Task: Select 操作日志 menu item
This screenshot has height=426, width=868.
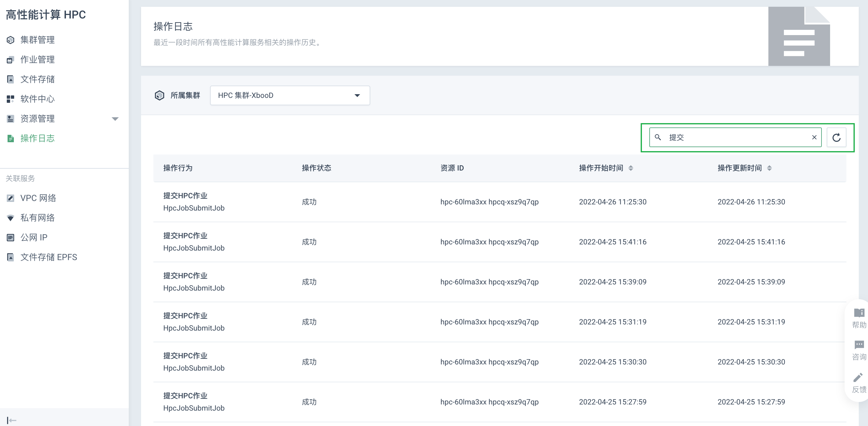Action: click(x=37, y=139)
